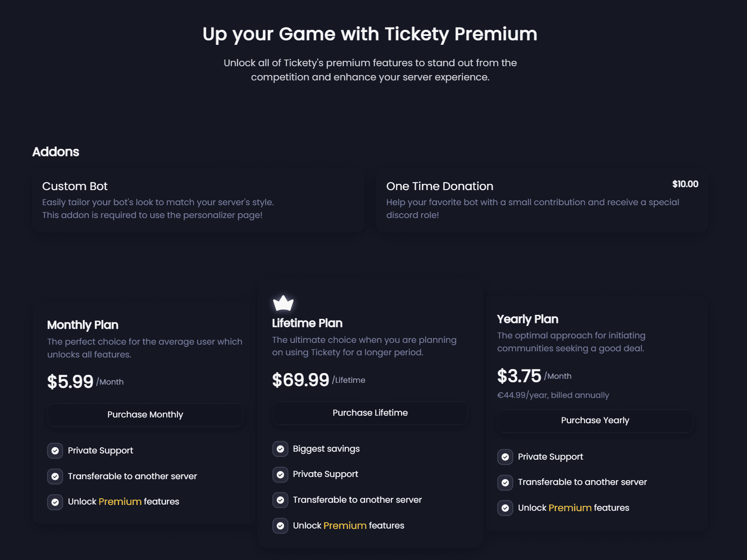Click the Biggest savings checkmark icon
The height and width of the screenshot is (560, 747).
280,449
